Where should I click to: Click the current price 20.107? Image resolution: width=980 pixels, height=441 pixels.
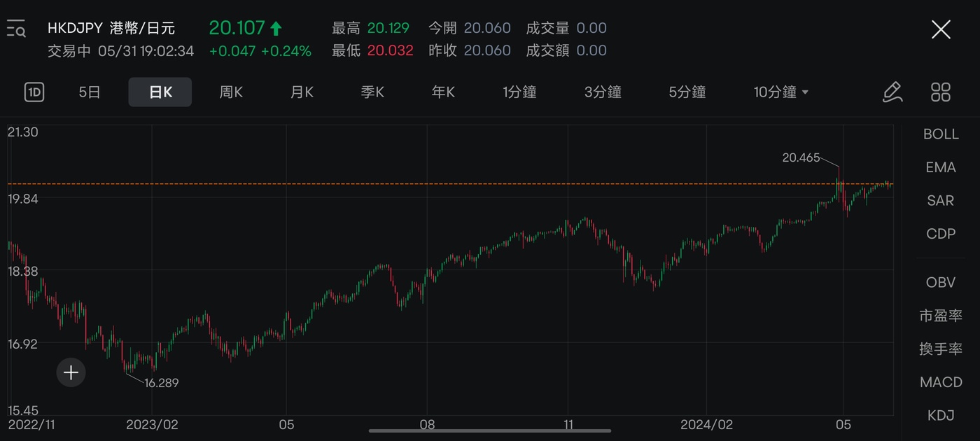click(237, 27)
